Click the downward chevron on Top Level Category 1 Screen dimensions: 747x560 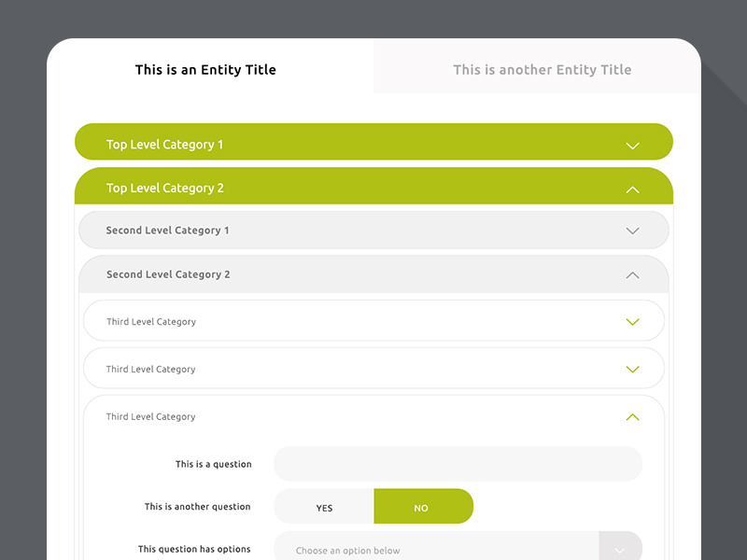633,145
